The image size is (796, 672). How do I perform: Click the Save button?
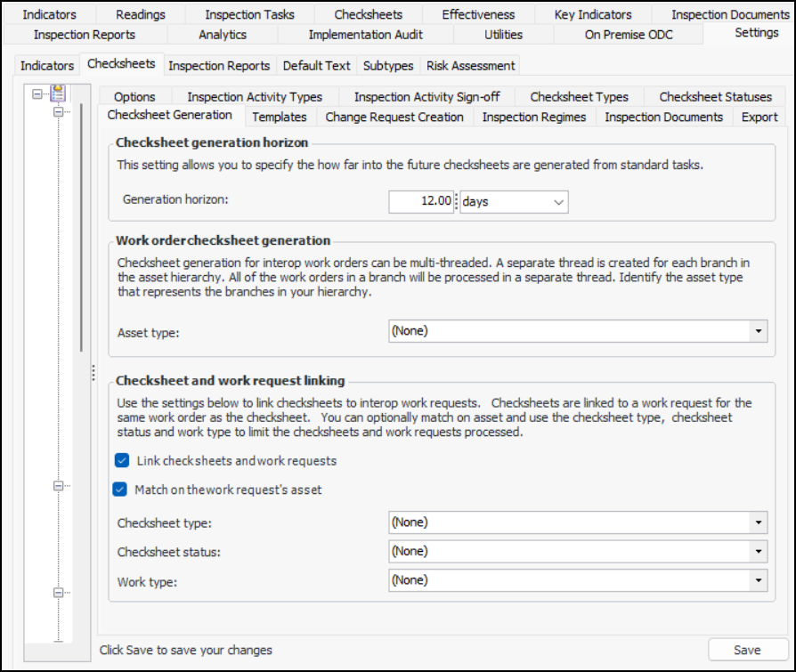click(x=747, y=650)
